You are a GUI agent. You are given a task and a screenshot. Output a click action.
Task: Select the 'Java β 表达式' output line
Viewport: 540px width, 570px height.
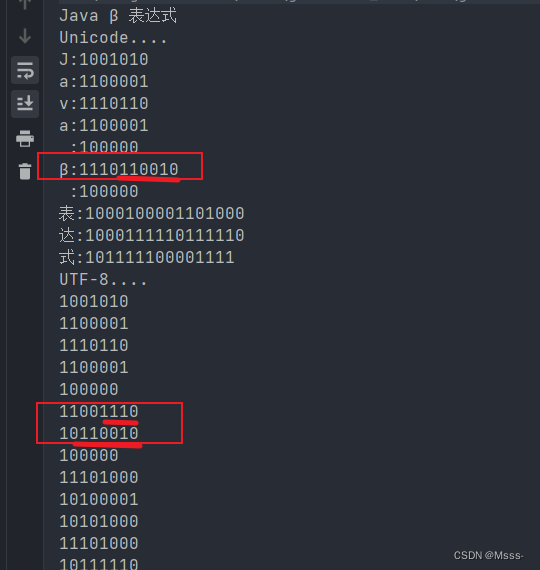118,16
